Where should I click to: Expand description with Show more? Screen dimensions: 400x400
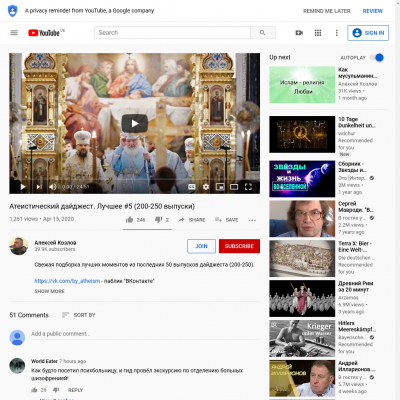tap(49, 291)
